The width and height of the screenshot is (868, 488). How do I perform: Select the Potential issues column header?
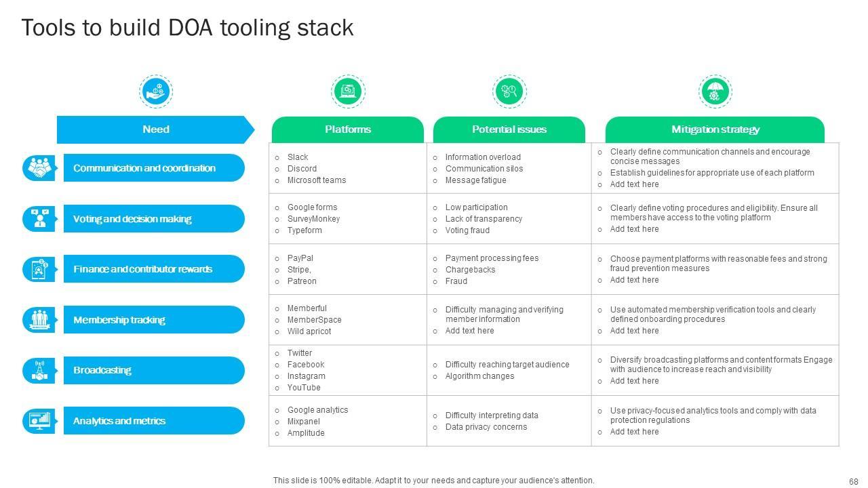tap(509, 129)
